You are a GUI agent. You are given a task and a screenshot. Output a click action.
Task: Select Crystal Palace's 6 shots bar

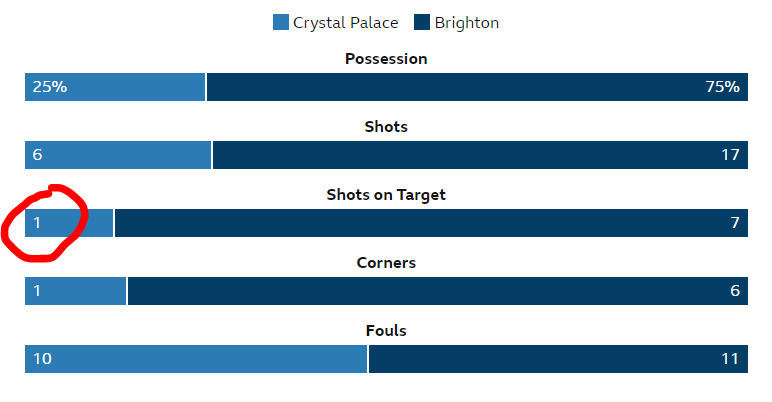[118, 155]
